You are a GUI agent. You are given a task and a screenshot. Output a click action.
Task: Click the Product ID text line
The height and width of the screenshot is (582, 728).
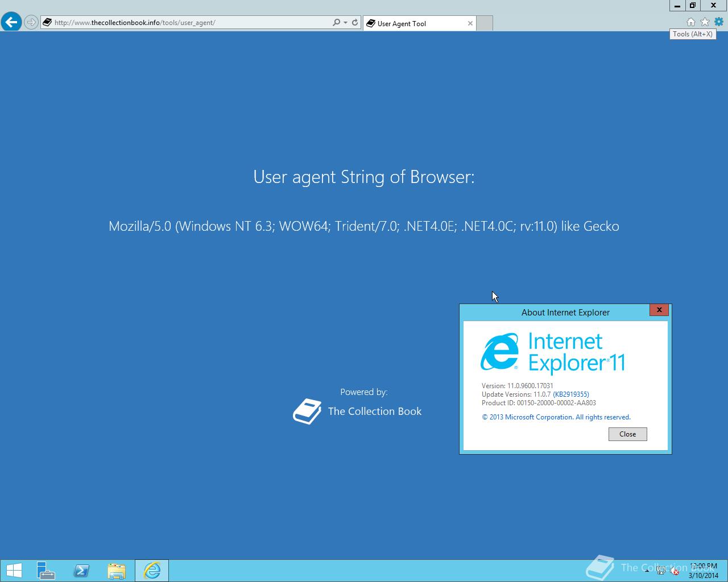point(539,403)
